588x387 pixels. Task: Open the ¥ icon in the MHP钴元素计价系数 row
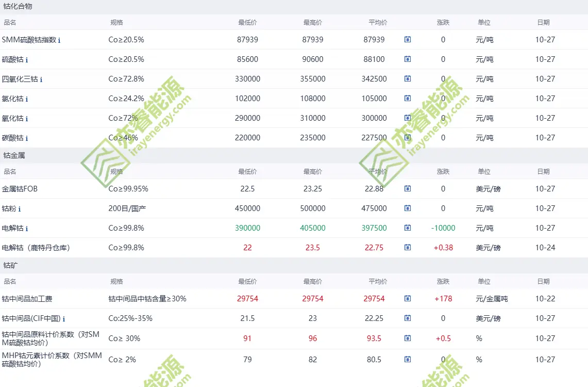tap(408, 360)
